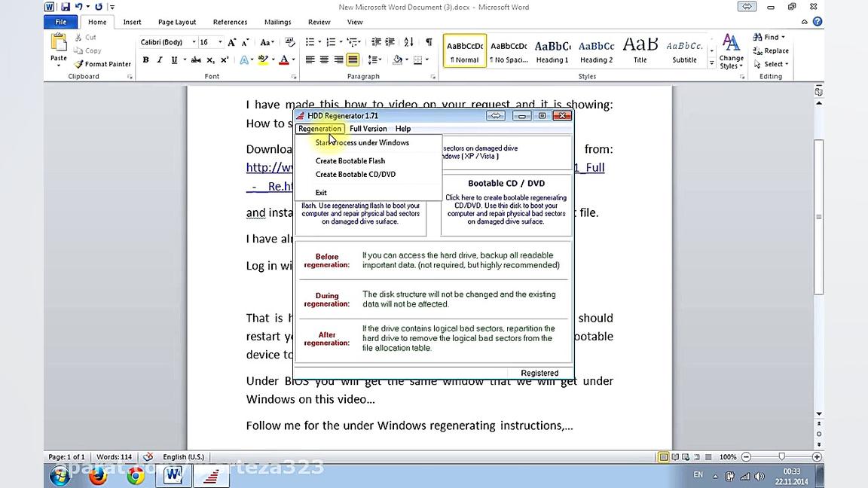
Task: Click the proofing errors icon in status bar
Action: 148,457
